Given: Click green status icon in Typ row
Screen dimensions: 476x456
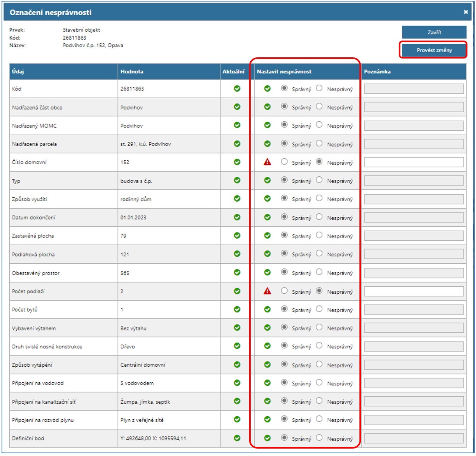Looking at the screenshot, I should pos(267,180).
